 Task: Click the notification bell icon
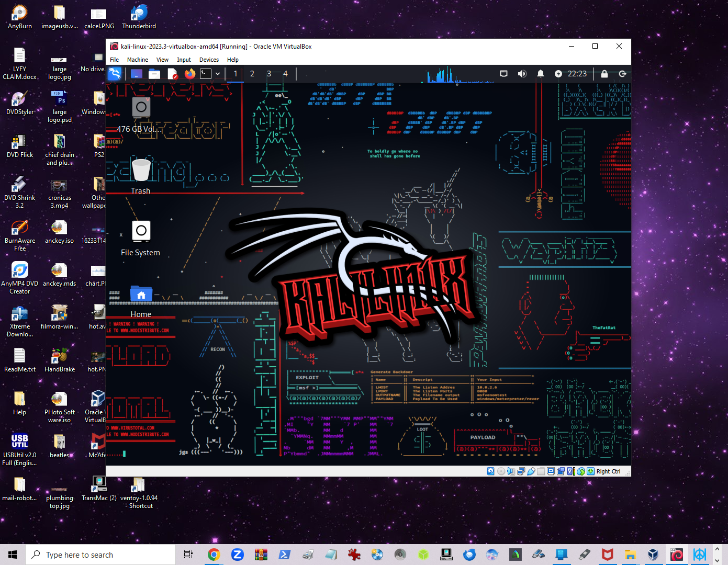tap(540, 74)
